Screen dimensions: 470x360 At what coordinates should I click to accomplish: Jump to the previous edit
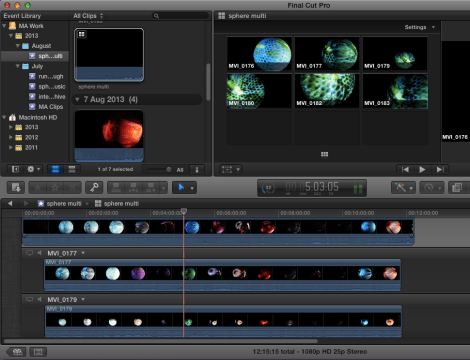pos(405,170)
